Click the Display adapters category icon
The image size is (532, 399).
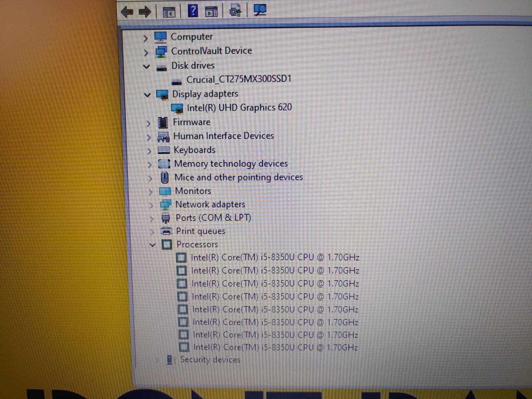[x=162, y=95]
